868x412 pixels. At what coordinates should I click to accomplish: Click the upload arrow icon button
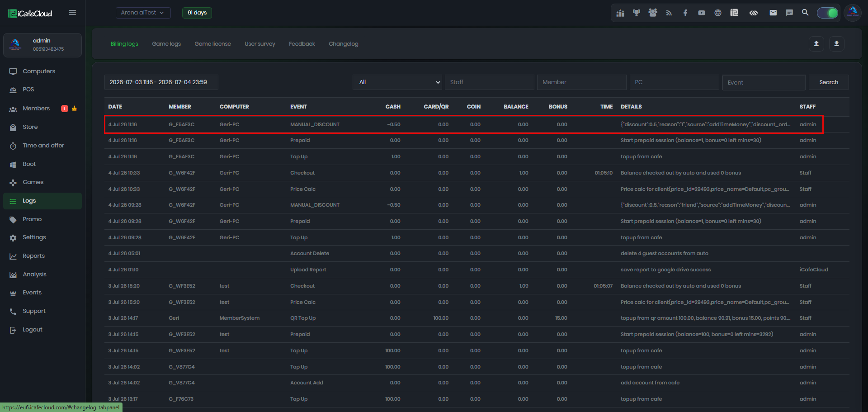tap(816, 43)
